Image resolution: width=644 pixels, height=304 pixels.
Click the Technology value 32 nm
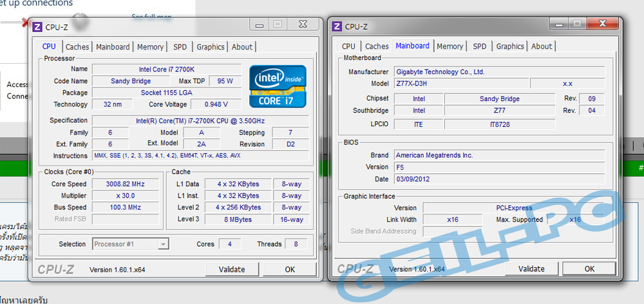[112, 104]
